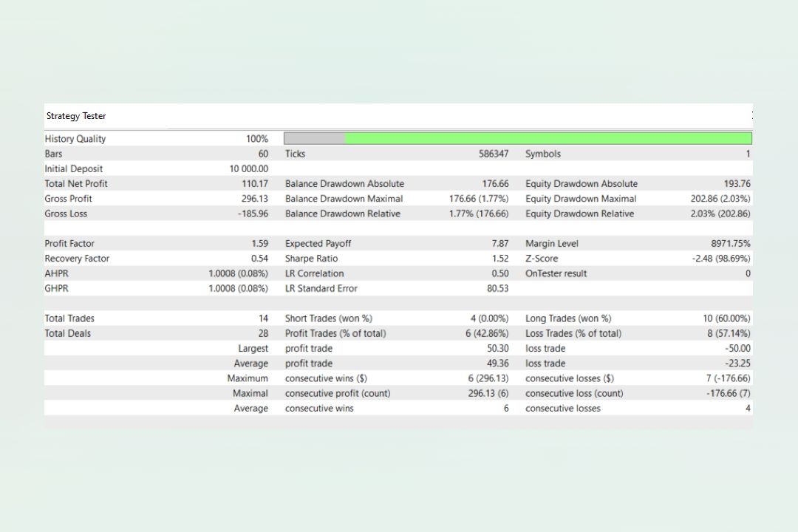The width and height of the screenshot is (798, 532).
Task: Select the History Quality label
Action: (x=75, y=139)
